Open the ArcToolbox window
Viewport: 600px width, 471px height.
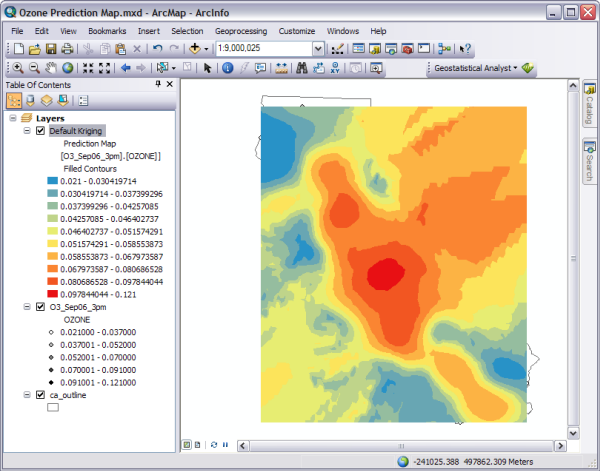408,49
